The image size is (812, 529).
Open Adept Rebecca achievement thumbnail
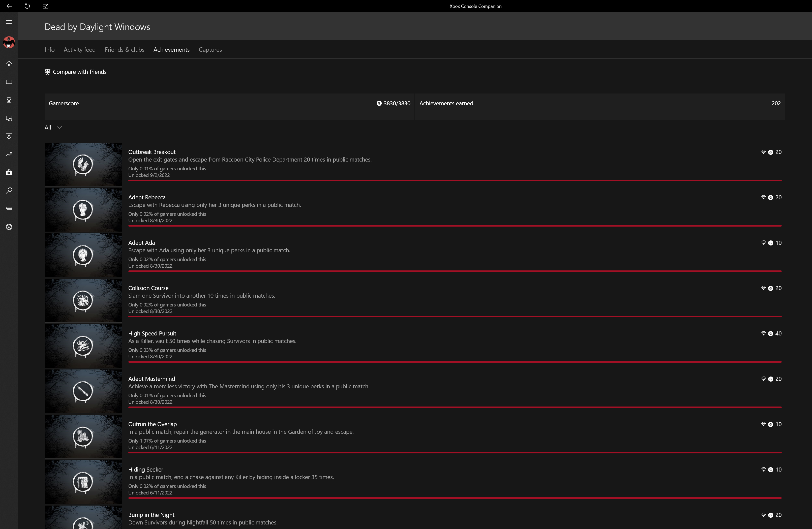click(x=83, y=210)
